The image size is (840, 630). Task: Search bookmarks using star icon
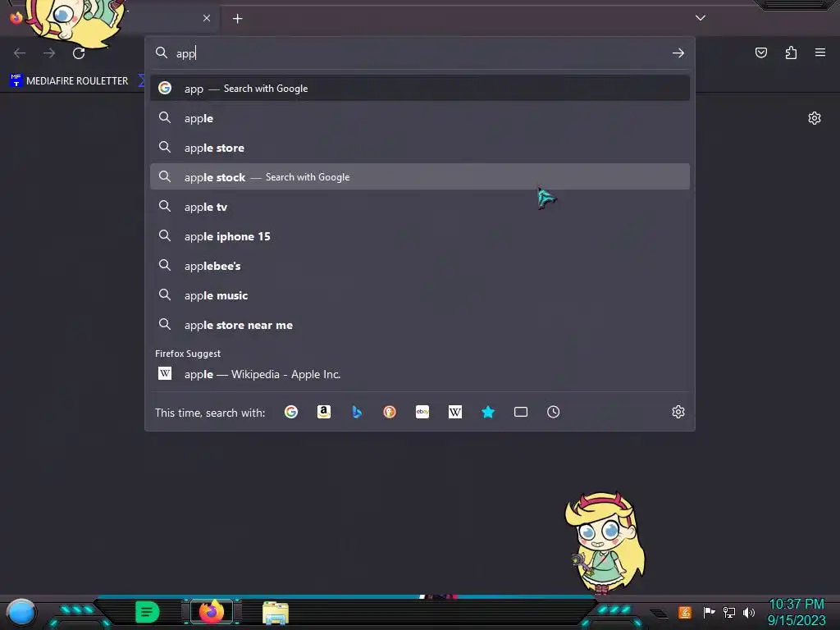pos(488,412)
